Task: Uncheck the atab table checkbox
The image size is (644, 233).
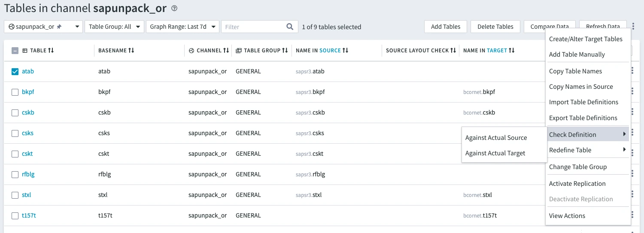Action: pos(15,71)
